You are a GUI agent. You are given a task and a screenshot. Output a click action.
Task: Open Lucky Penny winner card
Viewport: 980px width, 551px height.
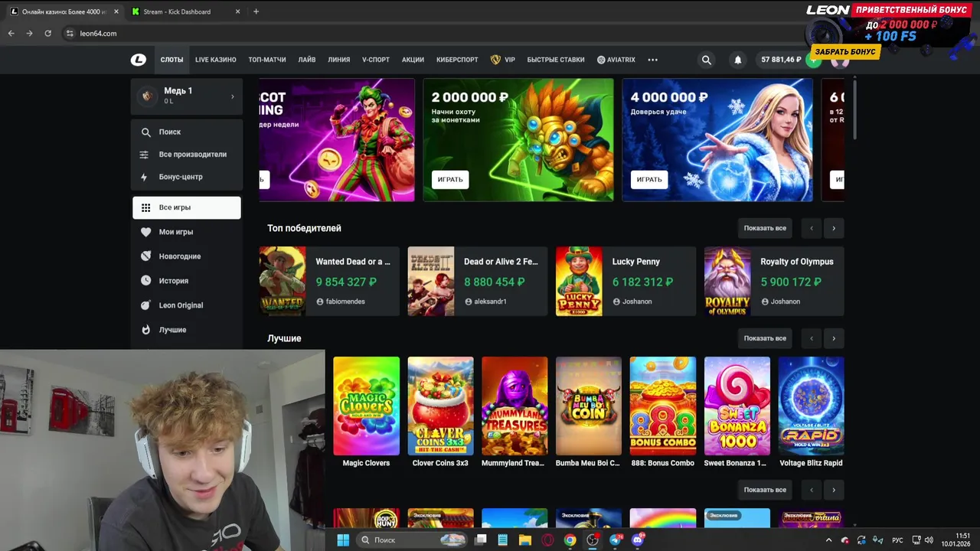coord(626,281)
